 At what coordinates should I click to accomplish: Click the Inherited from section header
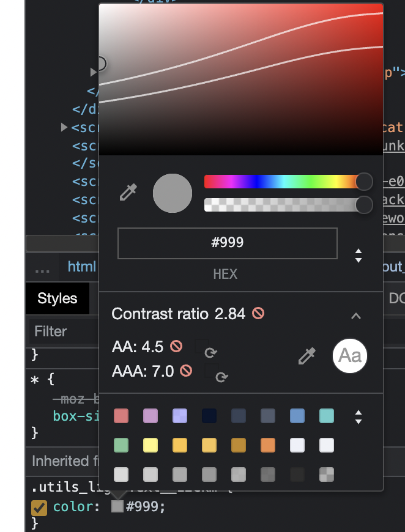click(61, 461)
